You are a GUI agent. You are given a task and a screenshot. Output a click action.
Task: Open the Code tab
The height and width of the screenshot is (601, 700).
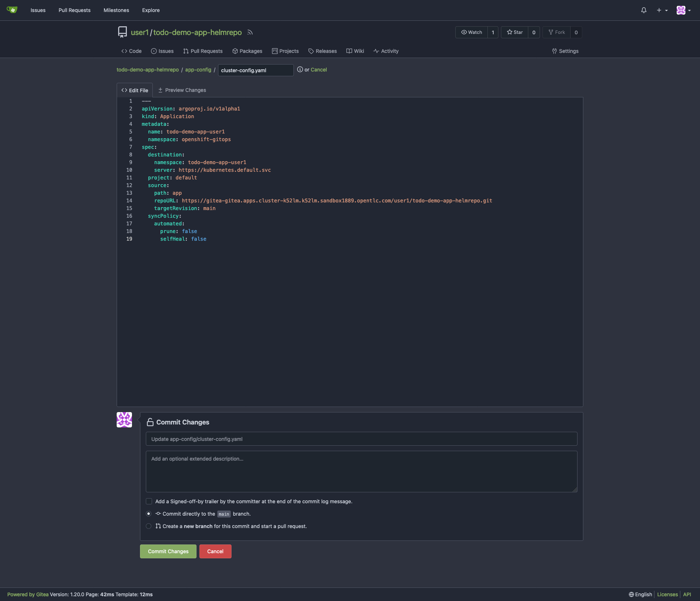click(x=131, y=51)
